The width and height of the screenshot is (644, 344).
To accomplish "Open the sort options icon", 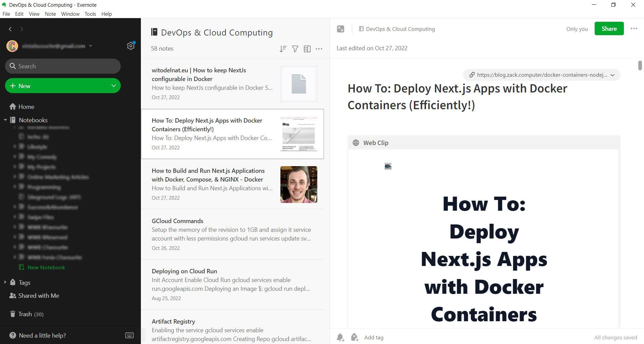I will pos(283,49).
